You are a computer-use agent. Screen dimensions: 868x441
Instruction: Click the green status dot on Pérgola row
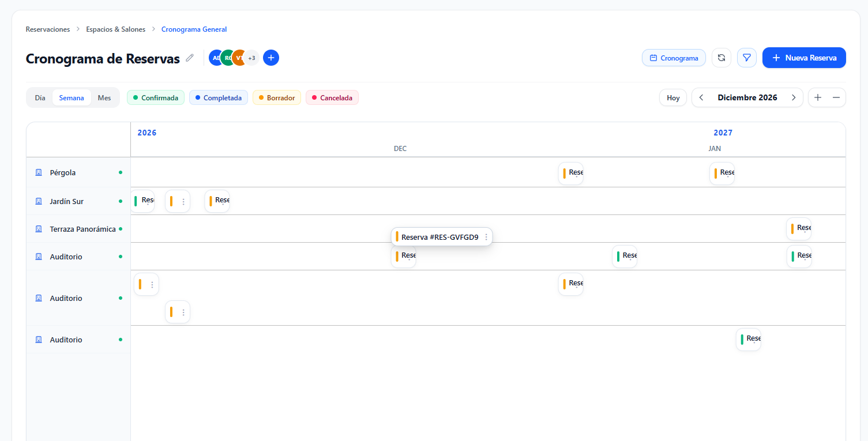(x=121, y=172)
